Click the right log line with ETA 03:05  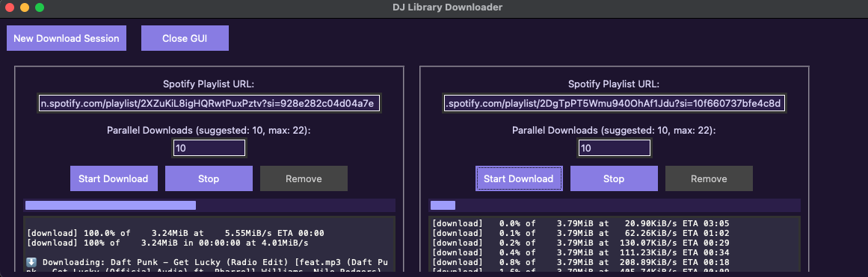(580, 223)
